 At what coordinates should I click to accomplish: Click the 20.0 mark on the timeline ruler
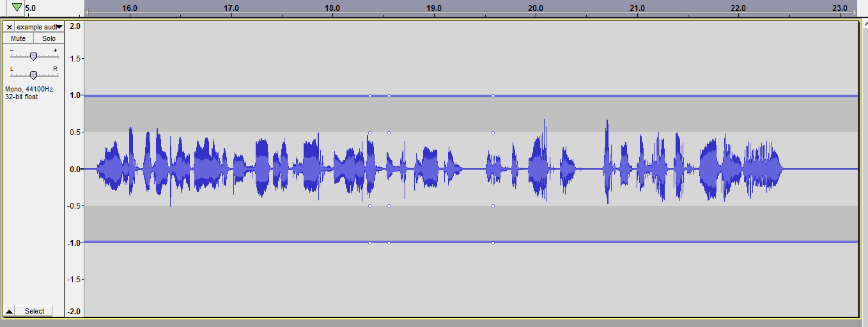tap(536, 8)
